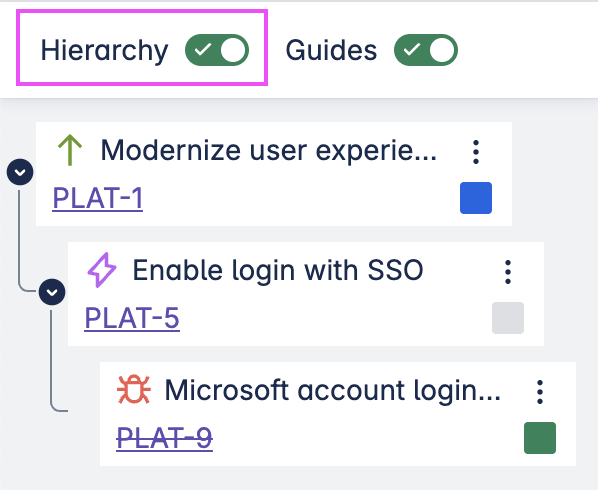Open the struck-through PLAT-9 link

point(164,439)
